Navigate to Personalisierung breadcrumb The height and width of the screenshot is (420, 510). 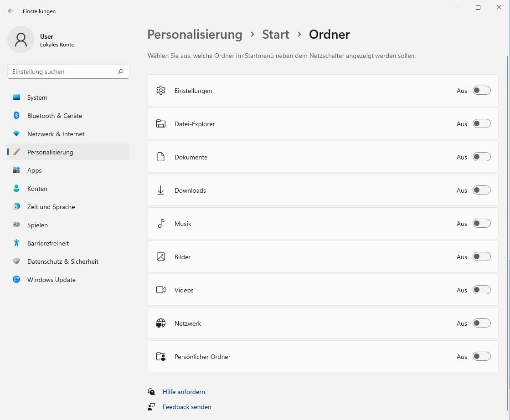tap(195, 35)
